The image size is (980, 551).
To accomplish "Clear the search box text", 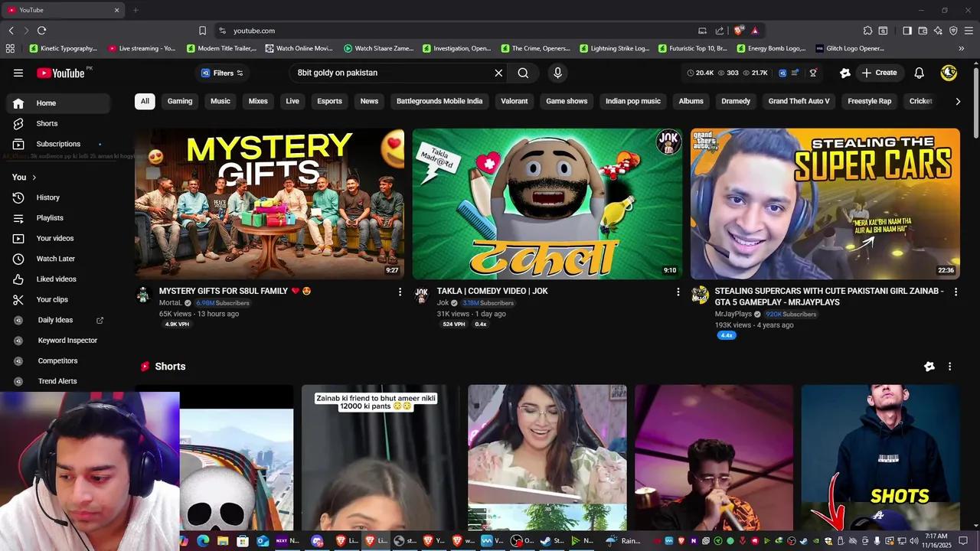I will [x=498, y=73].
